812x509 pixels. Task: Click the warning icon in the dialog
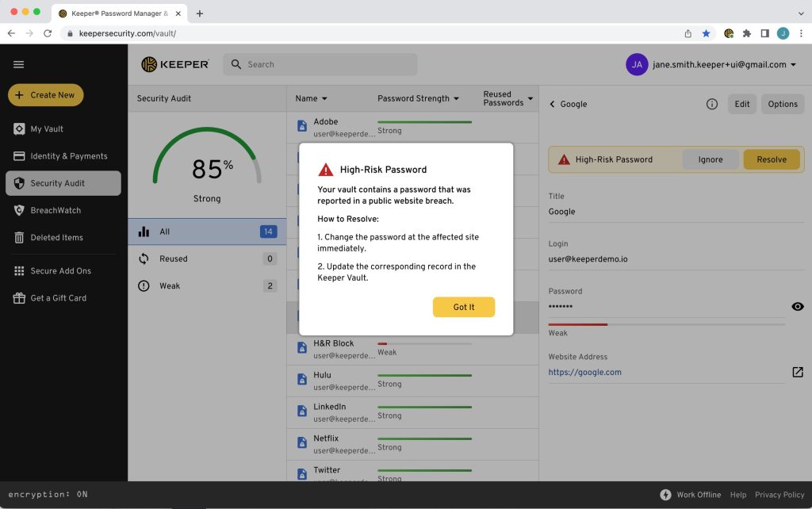coord(325,170)
